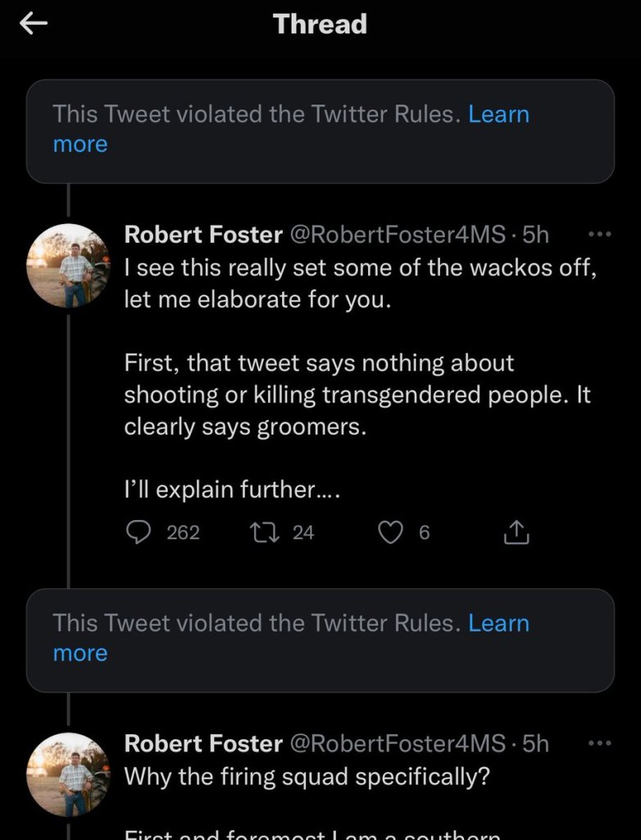Share the first Robert Foster tweet
The height and width of the screenshot is (840, 641).
tap(516, 534)
